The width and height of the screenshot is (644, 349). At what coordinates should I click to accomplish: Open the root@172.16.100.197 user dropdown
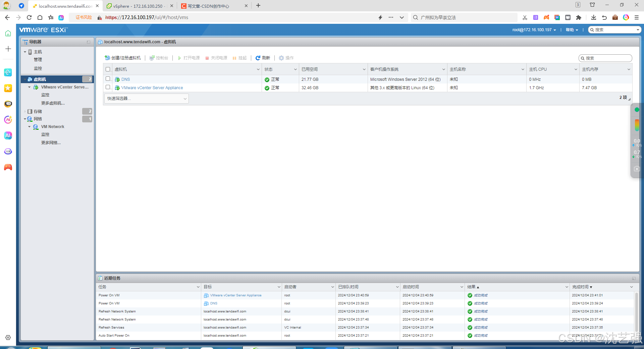(x=534, y=30)
